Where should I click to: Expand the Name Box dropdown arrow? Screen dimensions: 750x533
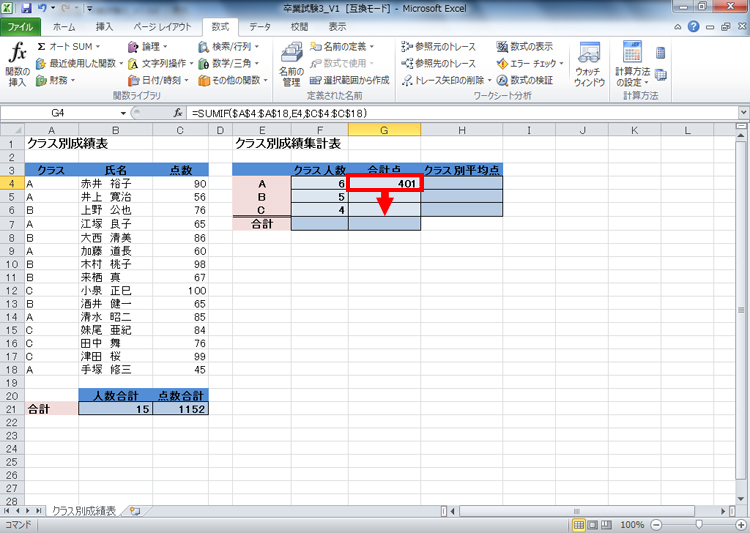click(123, 113)
